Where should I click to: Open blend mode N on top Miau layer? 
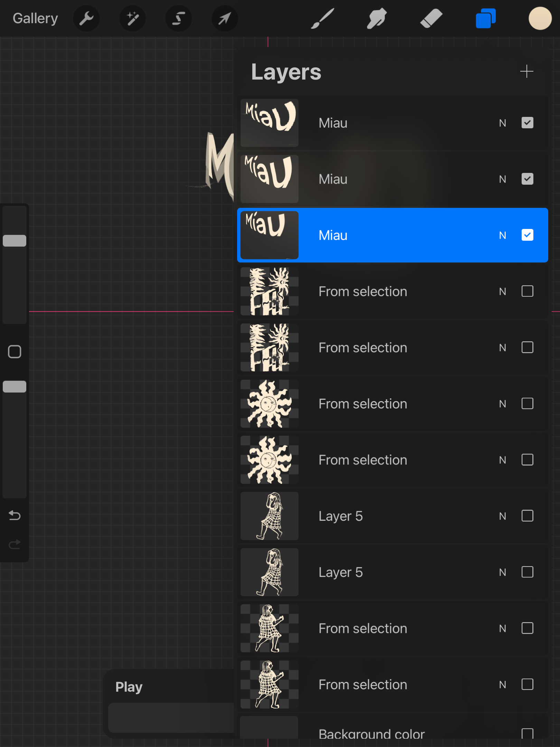point(502,123)
